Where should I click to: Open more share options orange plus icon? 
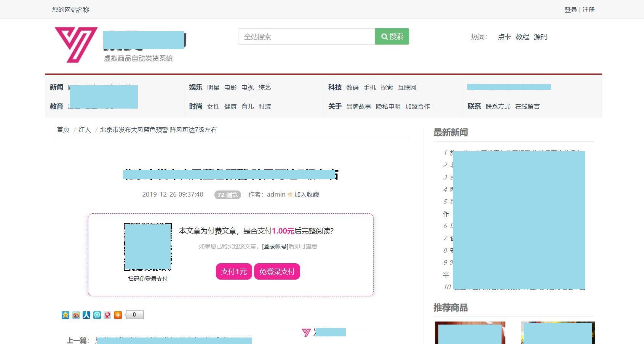coord(118,315)
